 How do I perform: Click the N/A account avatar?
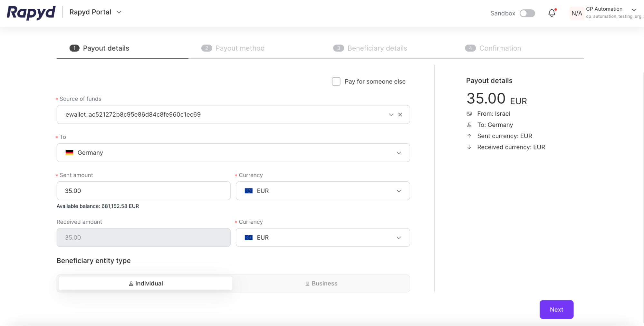(x=576, y=13)
